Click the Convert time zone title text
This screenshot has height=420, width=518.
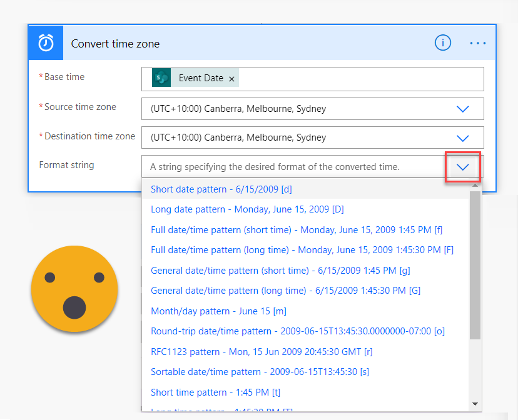point(115,44)
